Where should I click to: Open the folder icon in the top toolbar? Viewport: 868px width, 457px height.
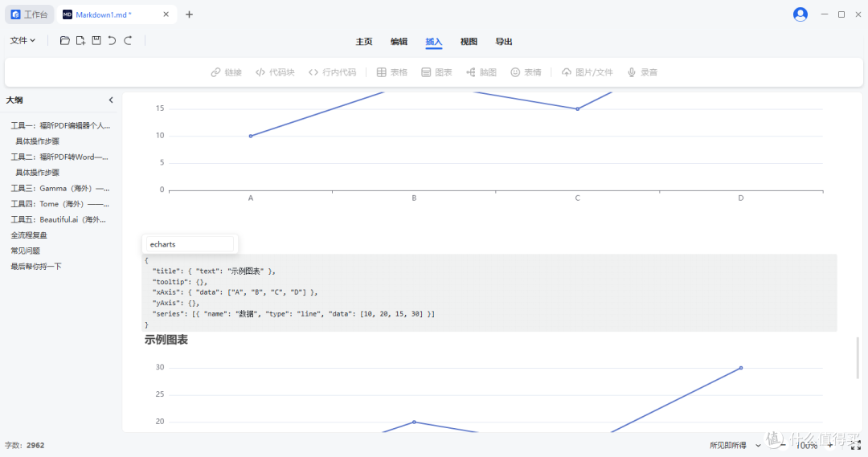coord(65,40)
